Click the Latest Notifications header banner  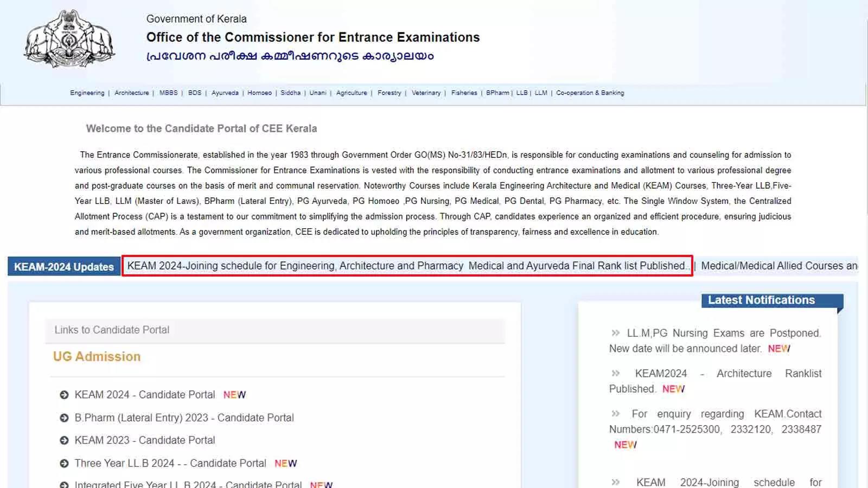coord(772,301)
